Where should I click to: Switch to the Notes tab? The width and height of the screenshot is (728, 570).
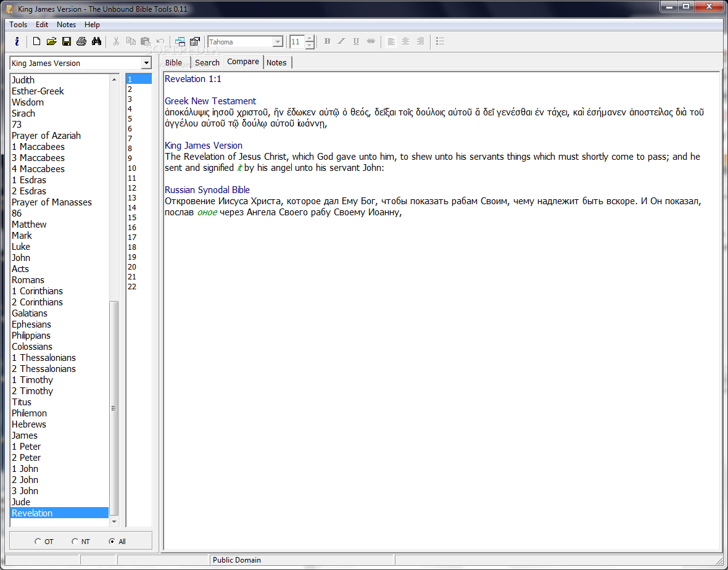(x=276, y=63)
